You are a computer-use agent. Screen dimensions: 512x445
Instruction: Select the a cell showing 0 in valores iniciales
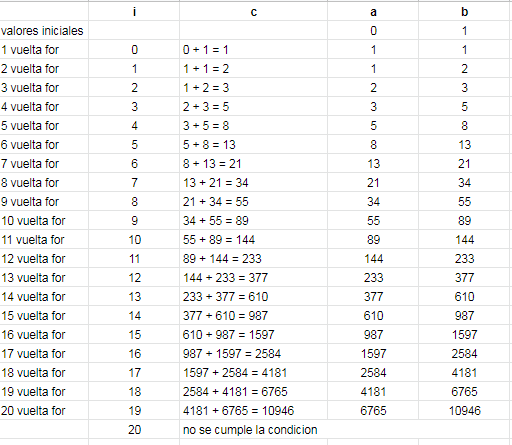point(373,30)
